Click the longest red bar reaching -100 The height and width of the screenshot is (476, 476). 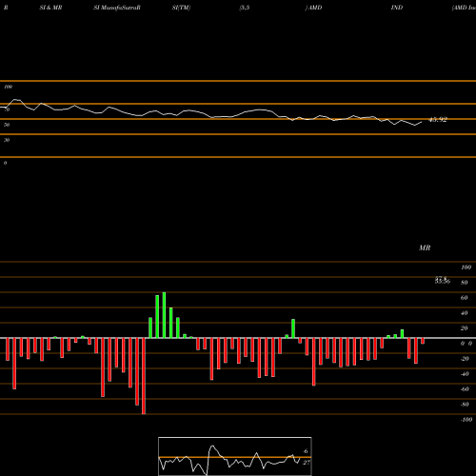[x=144, y=376]
